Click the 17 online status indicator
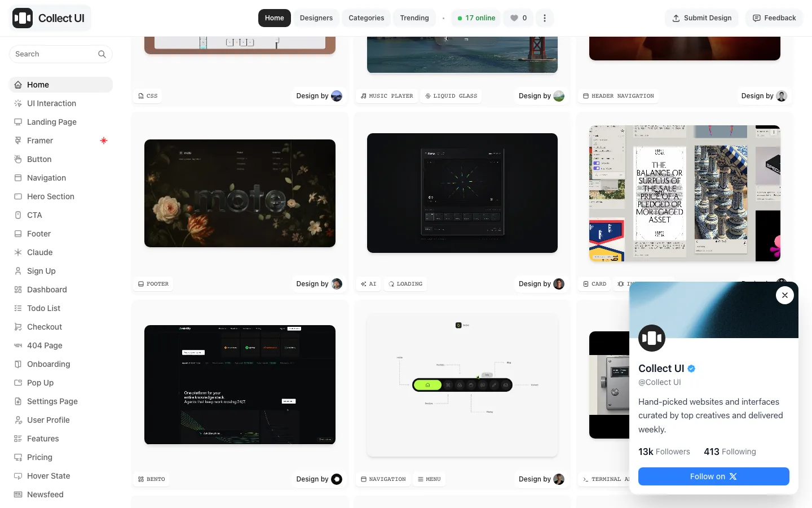Image resolution: width=812 pixels, height=508 pixels. [x=476, y=18]
